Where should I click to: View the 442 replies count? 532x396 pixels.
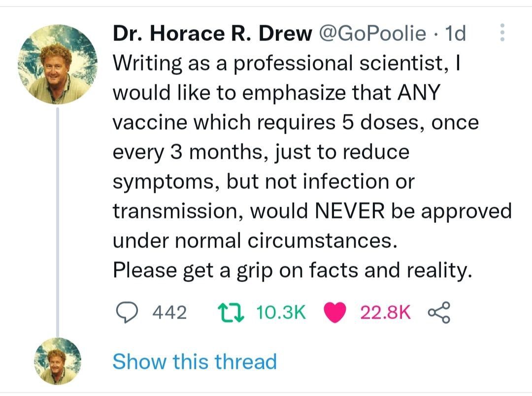pyautogui.click(x=169, y=313)
